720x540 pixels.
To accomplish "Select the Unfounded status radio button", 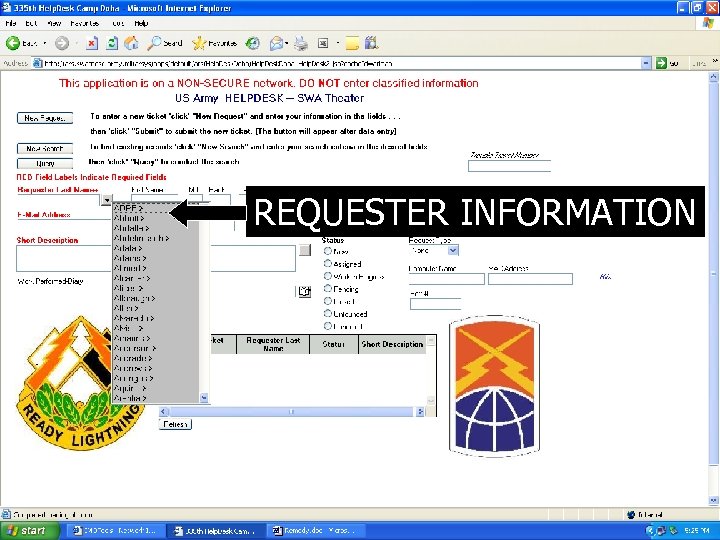I will coord(328,314).
